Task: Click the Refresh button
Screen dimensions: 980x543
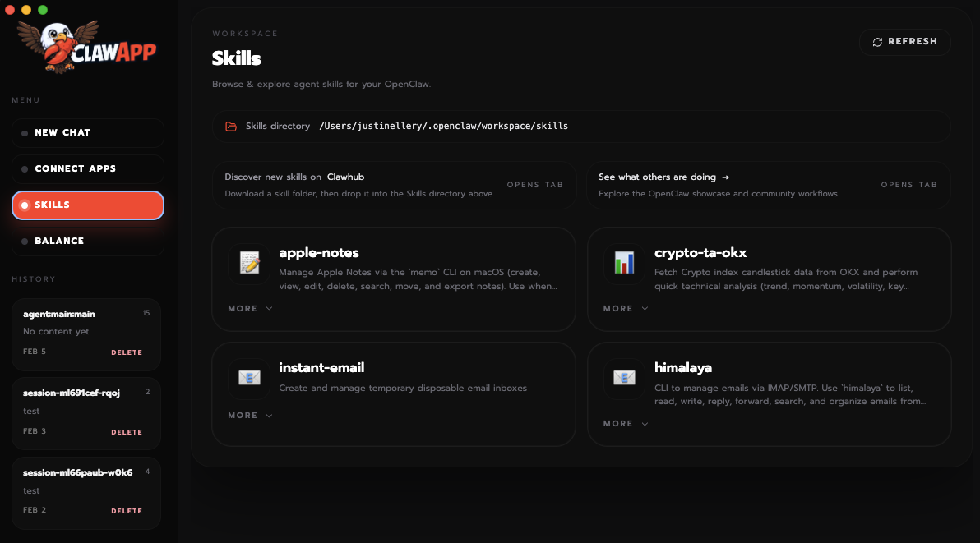Action: point(904,41)
